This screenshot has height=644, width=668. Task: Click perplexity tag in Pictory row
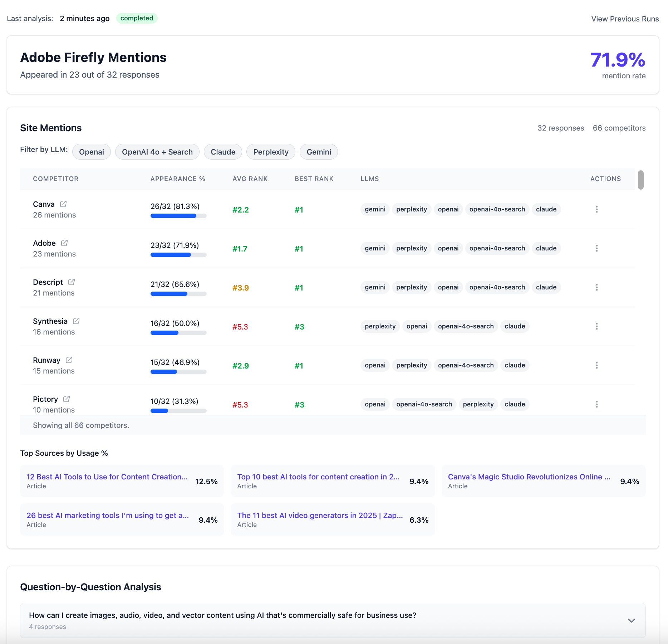pyautogui.click(x=478, y=404)
